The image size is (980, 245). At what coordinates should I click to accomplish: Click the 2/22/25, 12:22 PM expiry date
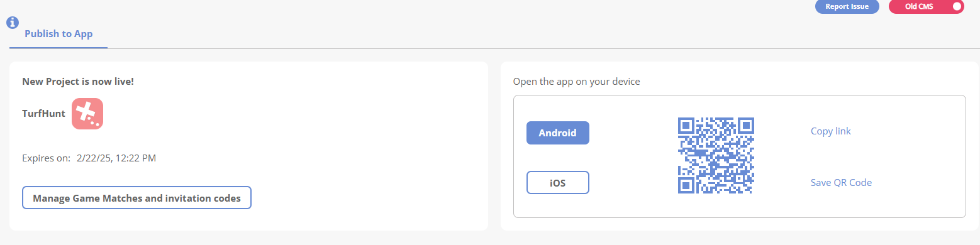pos(116,158)
